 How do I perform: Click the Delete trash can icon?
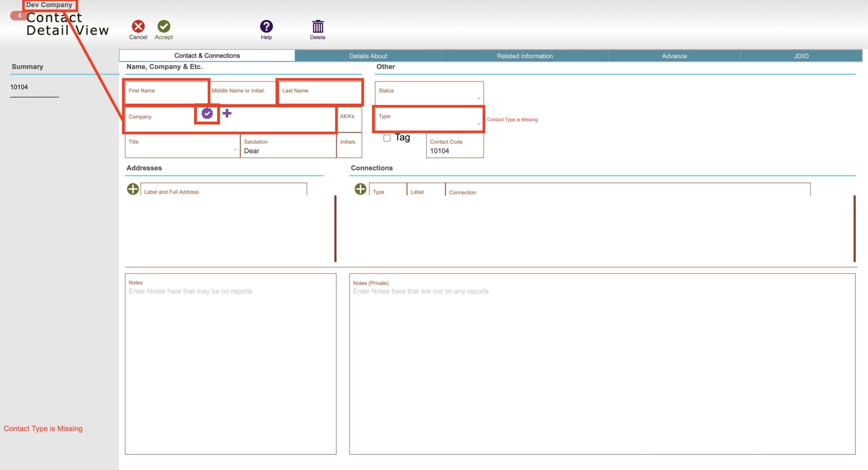click(x=318, y=26)
